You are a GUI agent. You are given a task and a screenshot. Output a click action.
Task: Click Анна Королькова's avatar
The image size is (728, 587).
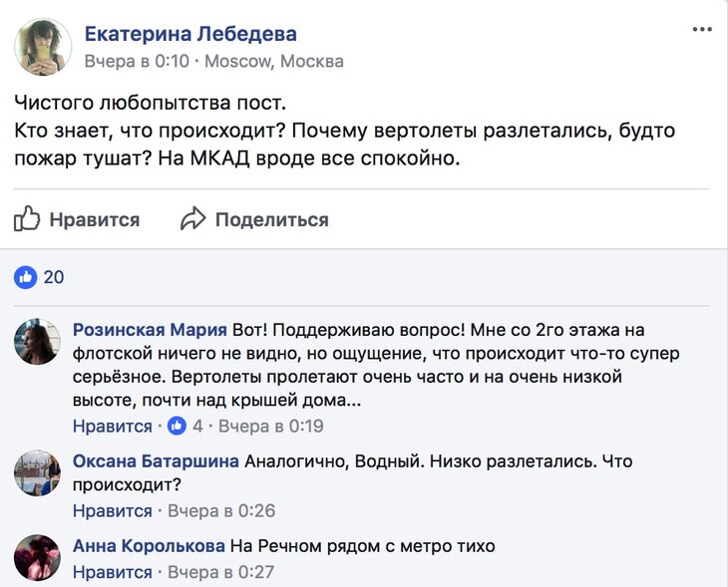point(38,556)
